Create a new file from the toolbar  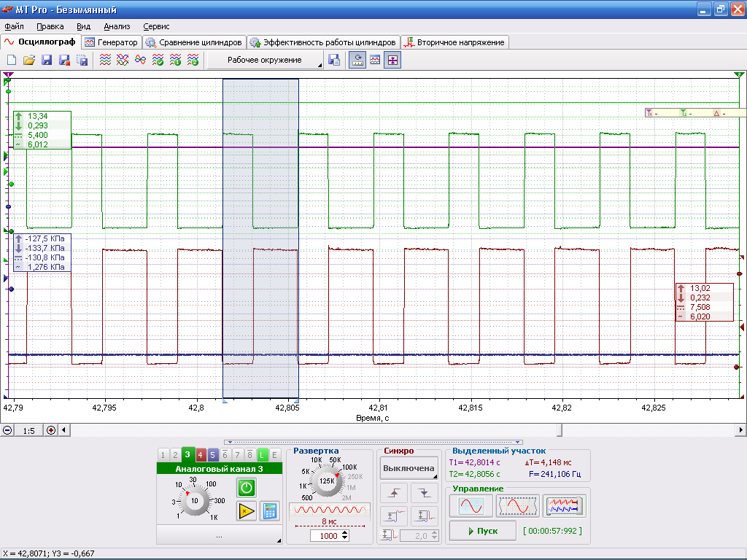12,60
